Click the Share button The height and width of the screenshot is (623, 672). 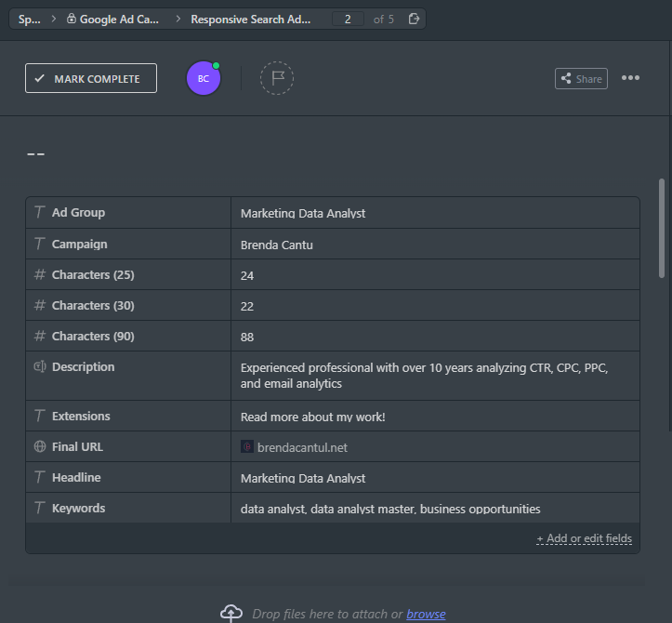[x=581, y=79]
